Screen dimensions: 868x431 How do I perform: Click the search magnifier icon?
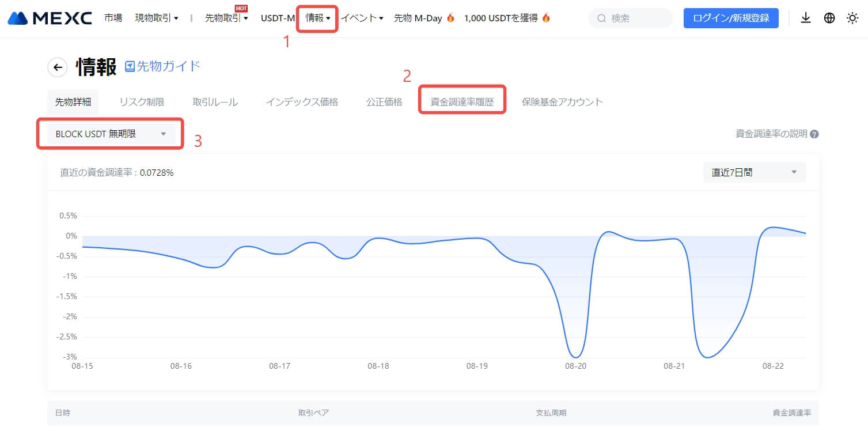(602, 18)
